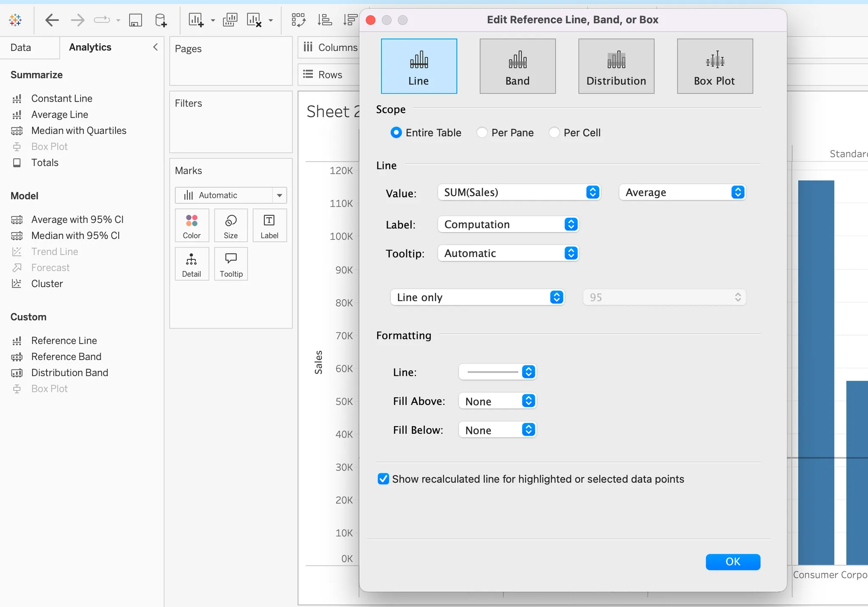The width and height of the screenshot is (868, 607).
Task: Click the Tableau logo start icon
Action: coord(15,20)
